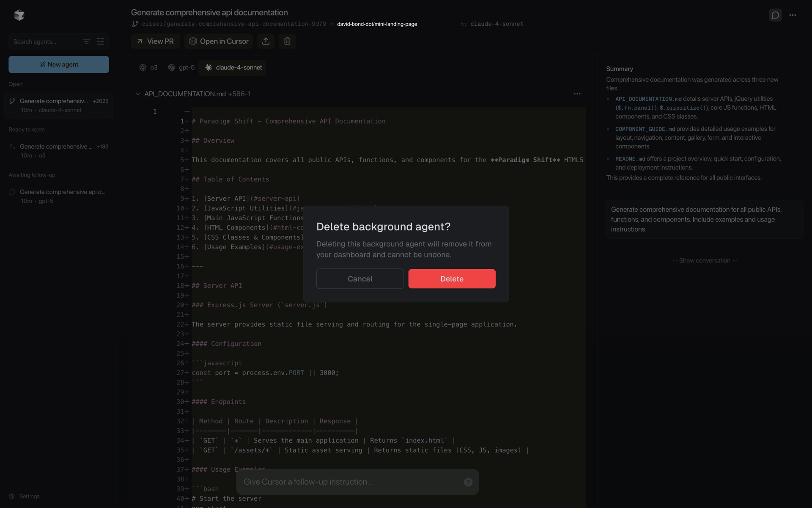Collapse the API_DOCUMENTATION.md file diff

click(138, 94)
